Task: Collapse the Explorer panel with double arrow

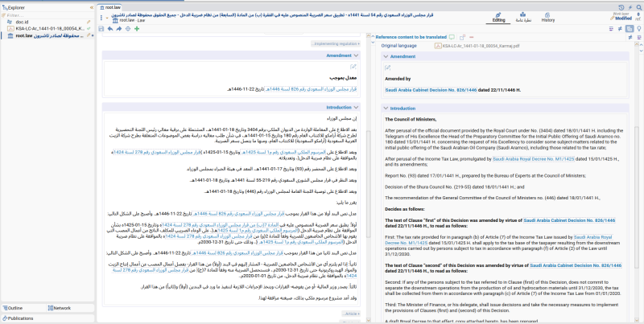Action: 92,8
